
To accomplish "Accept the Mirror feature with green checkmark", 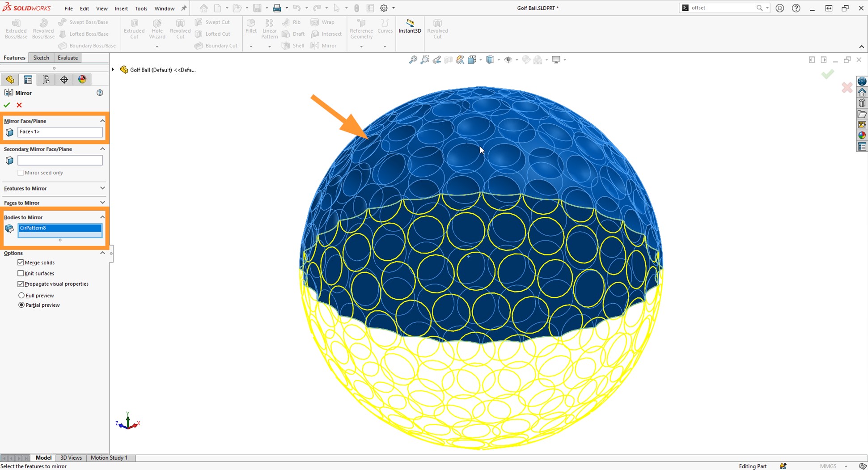I will tap(6, 105).
